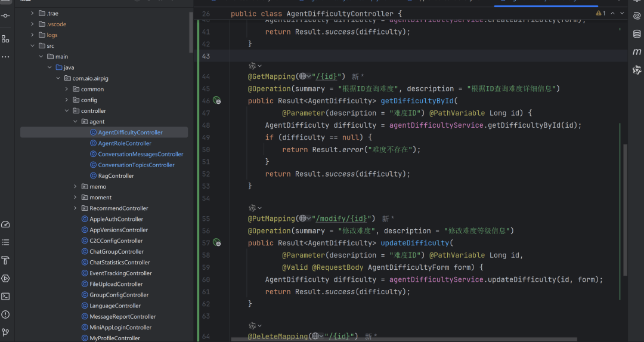This screenshot has height=342, width=644.
Task: Click gutter endpoint icon on line 57
Action: coord(217,243)
